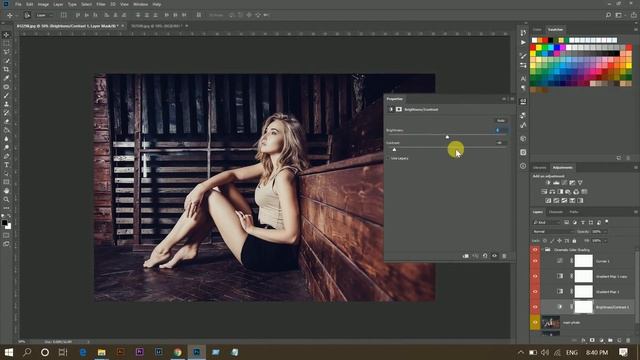Click the Contrast slider handle
640x360 pixels.
click(394, 150)
